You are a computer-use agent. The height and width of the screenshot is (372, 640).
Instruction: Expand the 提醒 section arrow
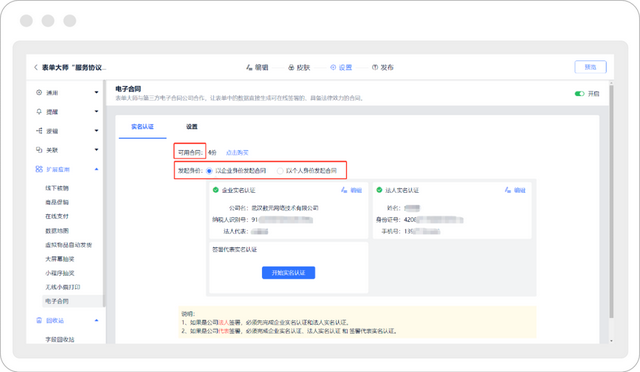pos(96,111)
